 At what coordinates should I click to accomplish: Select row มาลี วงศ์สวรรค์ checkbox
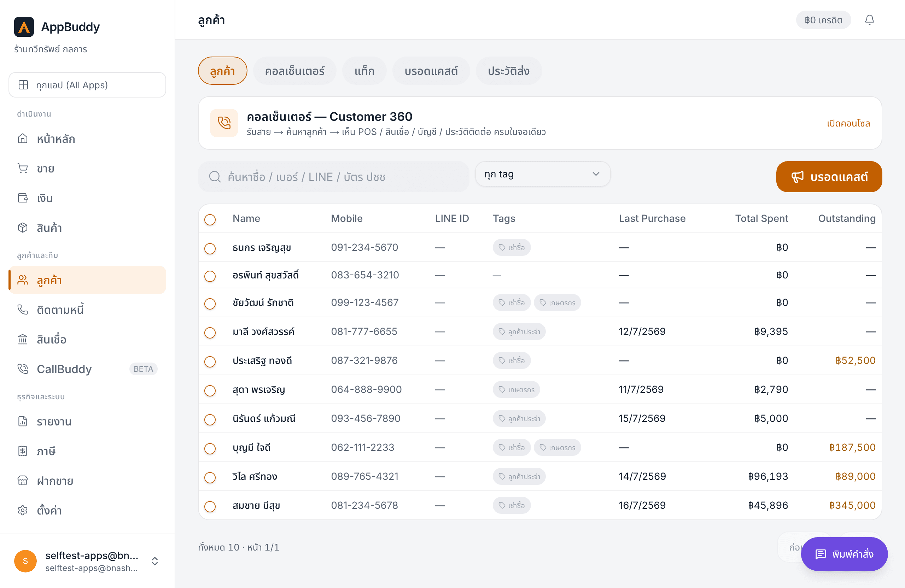tap(210, 332)
